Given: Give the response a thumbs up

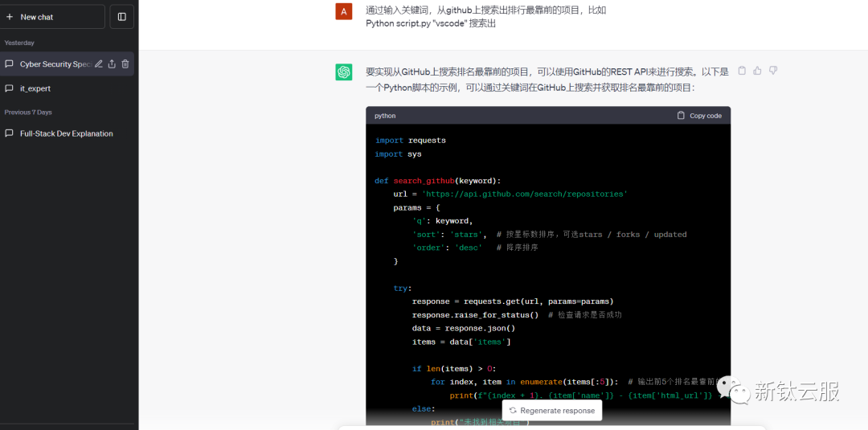Looking at the screenshot, I should [757, 70].
